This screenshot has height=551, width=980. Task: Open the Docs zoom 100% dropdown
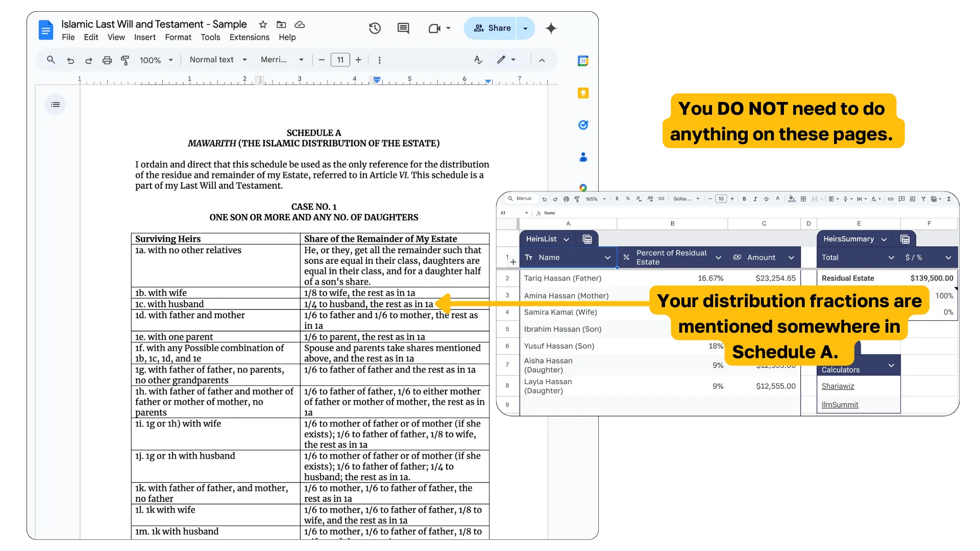coord(156,60)
